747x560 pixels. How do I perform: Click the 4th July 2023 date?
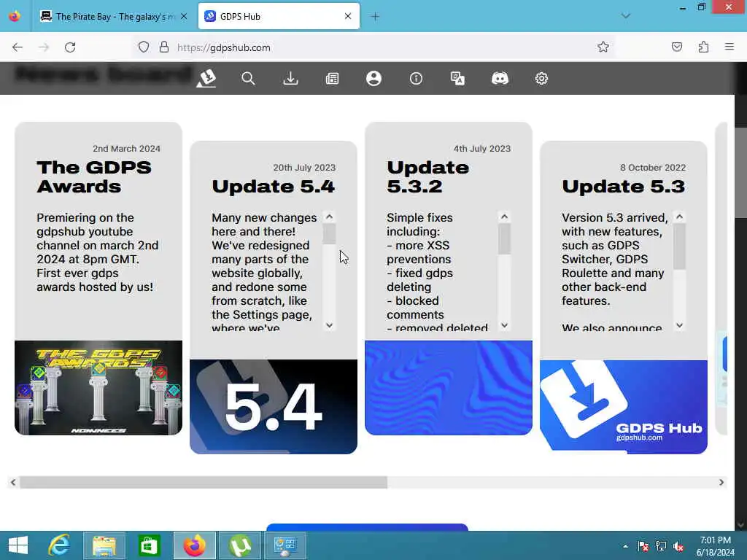(x=481, y=149)
